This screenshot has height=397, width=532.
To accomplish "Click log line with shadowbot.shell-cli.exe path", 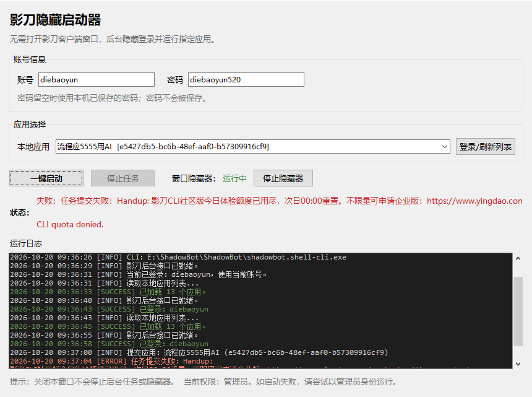I will (178, 257).
